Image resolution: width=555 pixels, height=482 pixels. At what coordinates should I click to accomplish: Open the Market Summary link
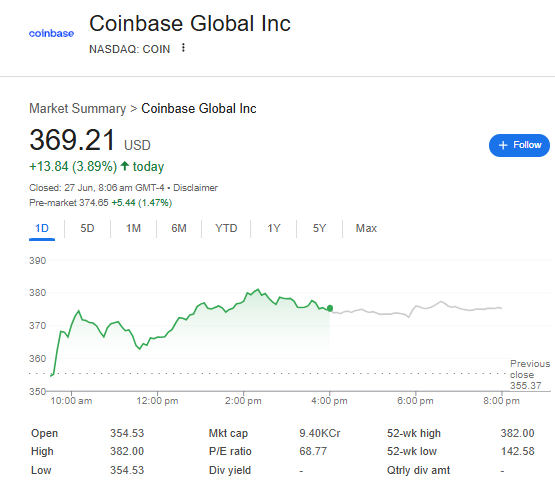click(x=78, y=109)
